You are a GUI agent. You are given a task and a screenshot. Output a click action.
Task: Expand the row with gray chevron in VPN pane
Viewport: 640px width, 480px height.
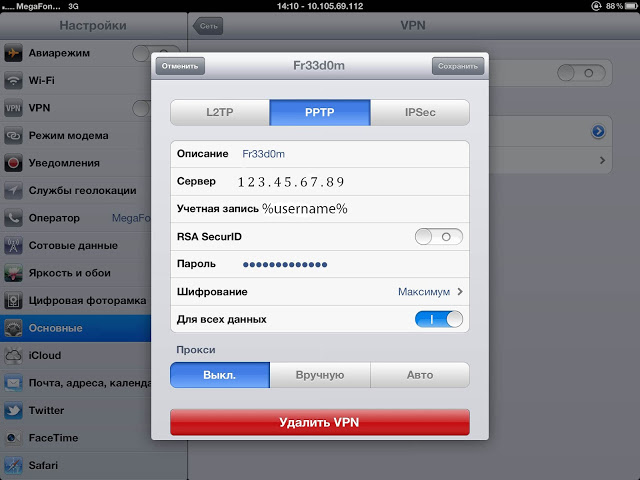602,160
